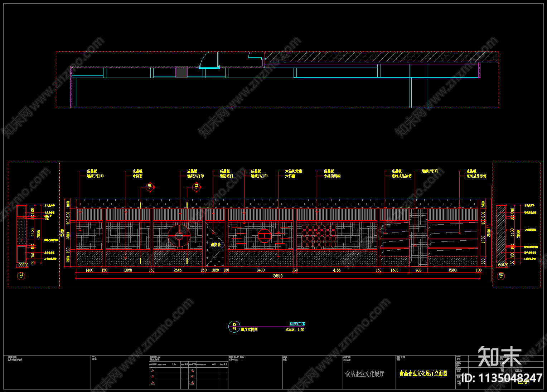This screenshot has width=547, height=392.
Task: Click the grey 食品企业文化展厅 project name
Action: pos(365,374)
